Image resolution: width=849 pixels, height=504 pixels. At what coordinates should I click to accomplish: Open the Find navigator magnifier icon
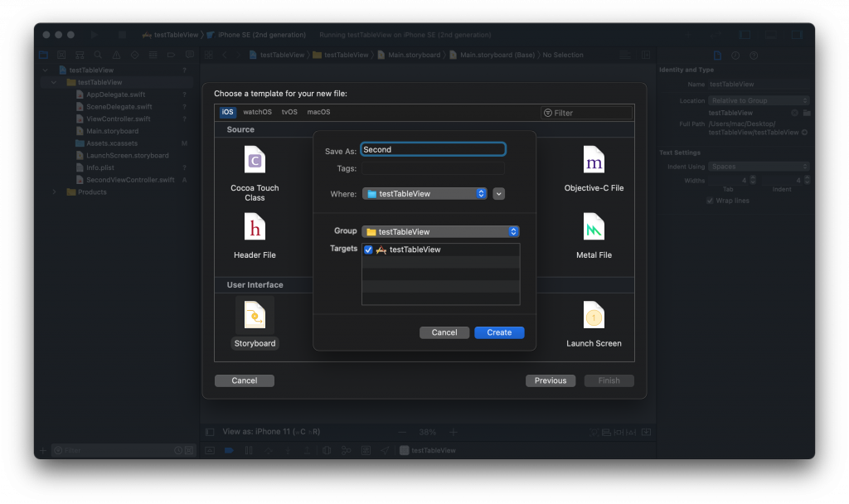(98, 55)
